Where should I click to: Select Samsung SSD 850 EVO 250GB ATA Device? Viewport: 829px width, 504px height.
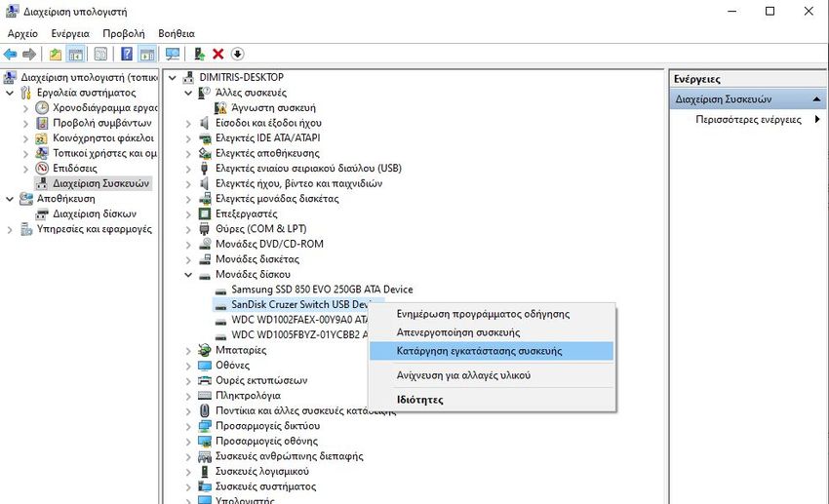pyautogui.click(x=322, y=290)
